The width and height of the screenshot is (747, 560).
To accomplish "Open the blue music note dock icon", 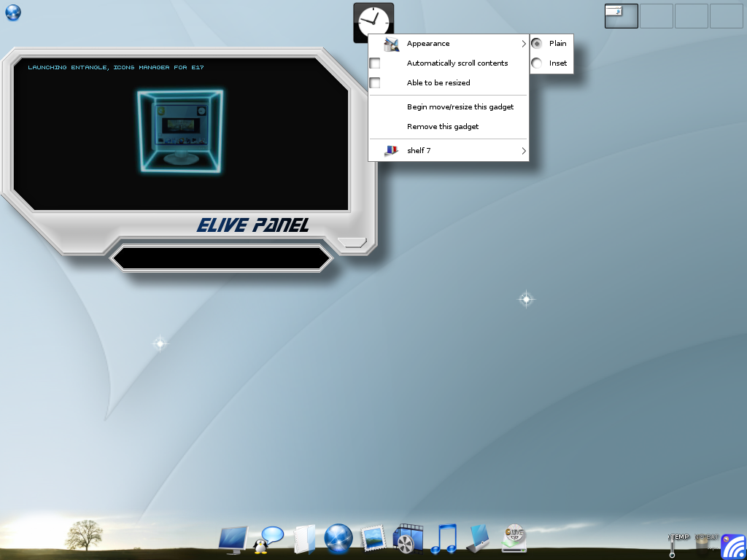I will coord(443,539).
